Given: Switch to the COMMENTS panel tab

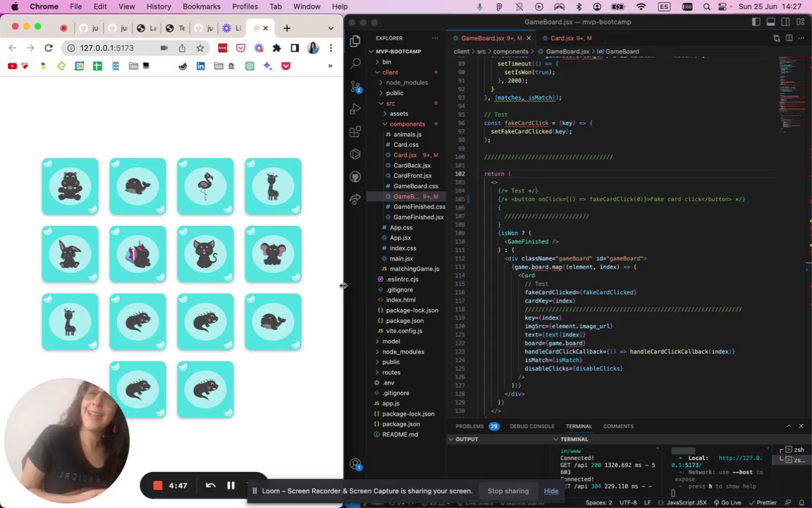Looking at the screenshot, I should 617,426.
